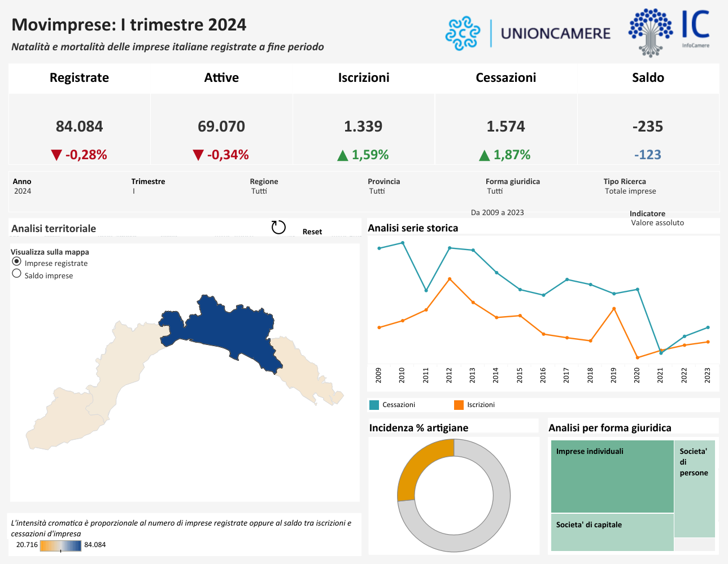Open the Regione filter dropdown
This screenshot has height=564, width=728.
(259, 191)
